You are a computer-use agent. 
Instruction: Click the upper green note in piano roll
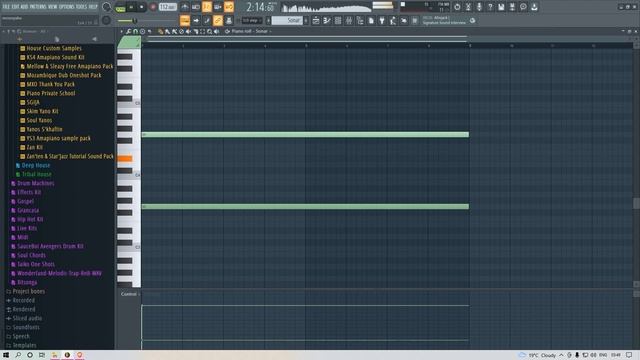pos(305,134)
